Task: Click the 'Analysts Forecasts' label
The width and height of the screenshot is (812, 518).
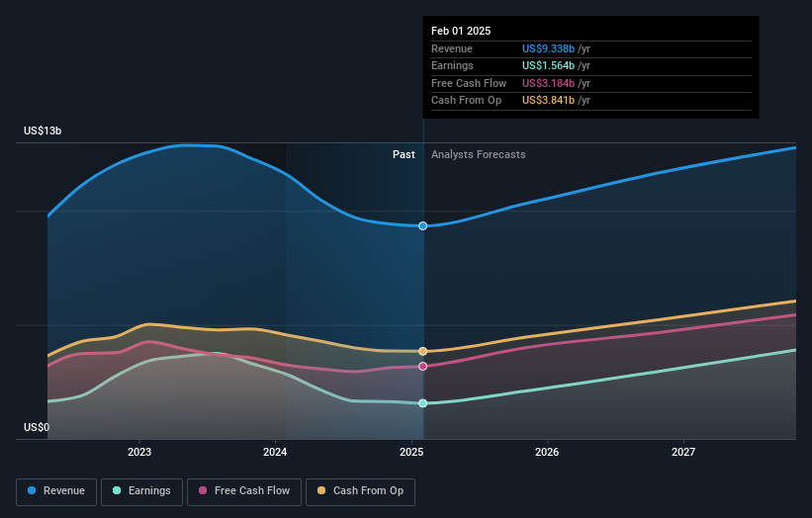Action: tap(479, 154)
